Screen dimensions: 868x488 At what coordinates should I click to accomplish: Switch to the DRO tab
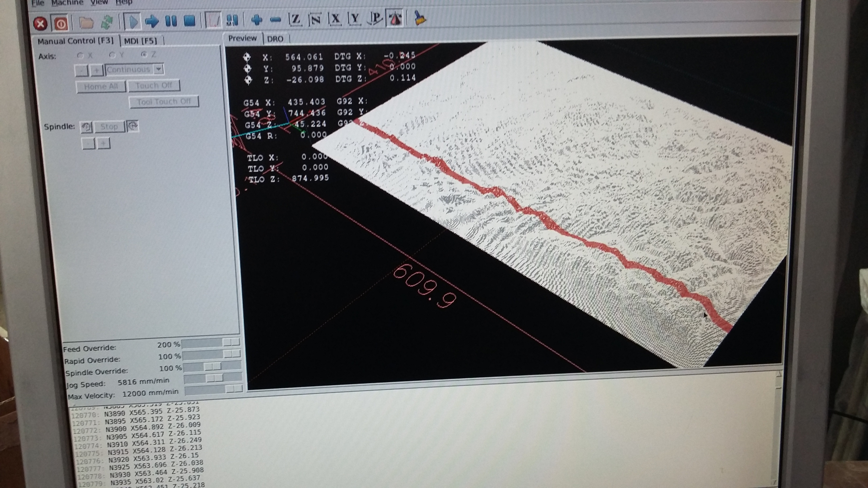(275, 39)
